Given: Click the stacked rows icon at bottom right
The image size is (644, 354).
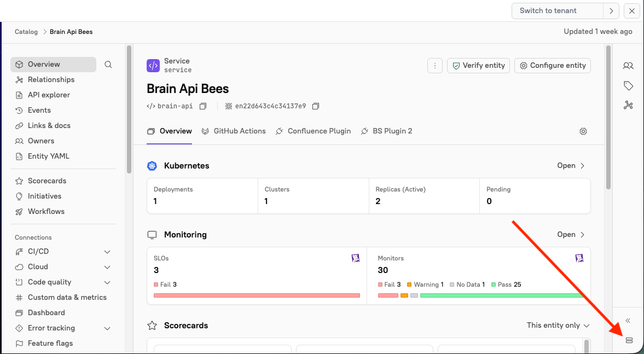Looking at the screenshot, I should pos(629,340).
